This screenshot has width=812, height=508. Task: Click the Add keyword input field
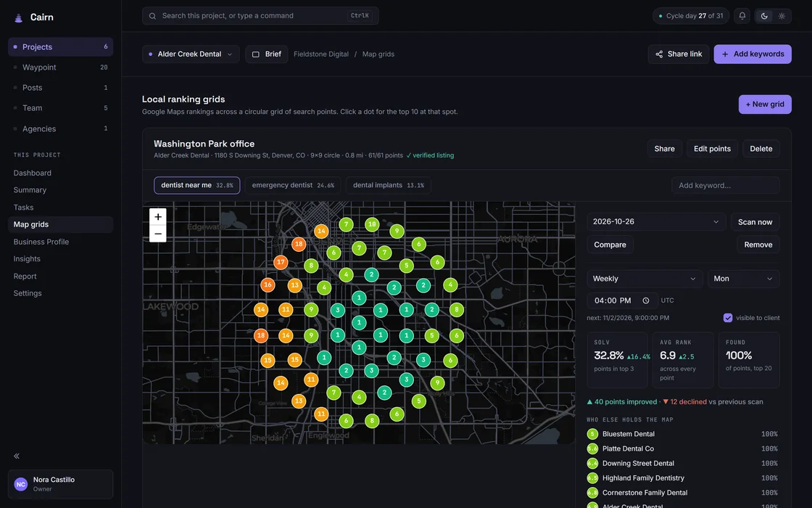point(726,186)
